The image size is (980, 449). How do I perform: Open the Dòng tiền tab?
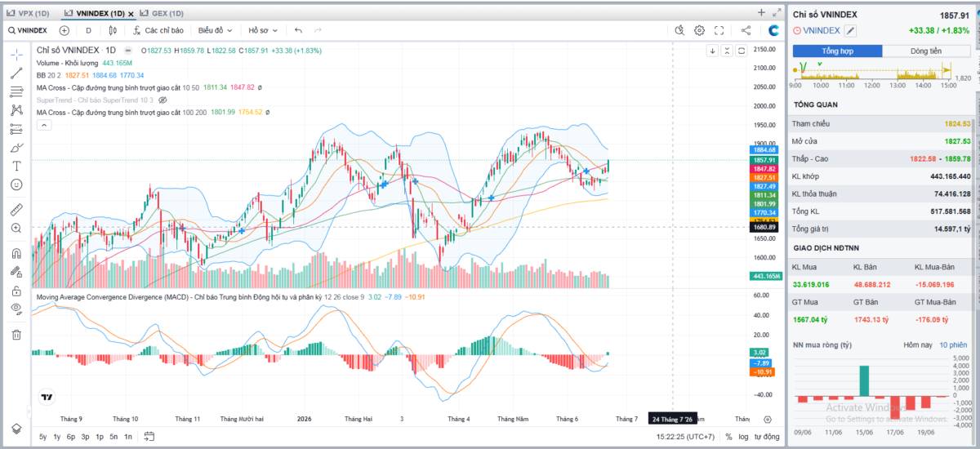pyautogui.click(x=925, y=51)
